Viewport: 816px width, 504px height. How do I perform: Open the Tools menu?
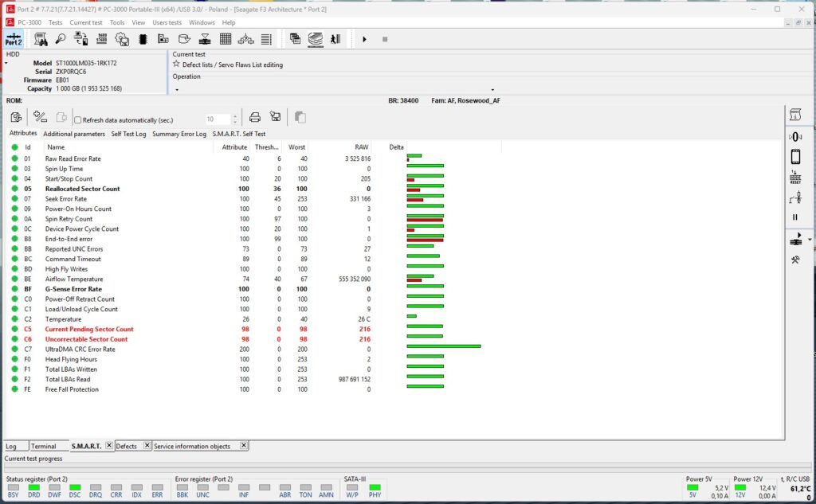pyautogui.click(x=117, y=23)
